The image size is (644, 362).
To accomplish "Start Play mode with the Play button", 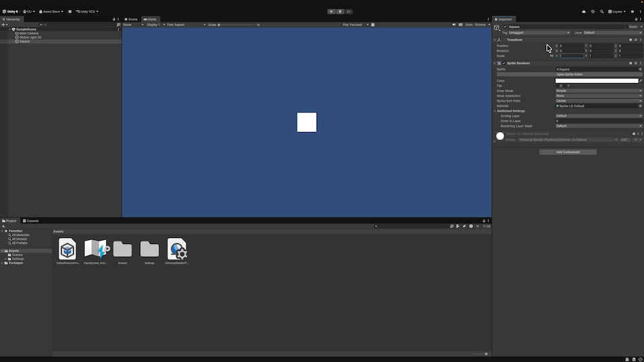I will pos(331,11).
